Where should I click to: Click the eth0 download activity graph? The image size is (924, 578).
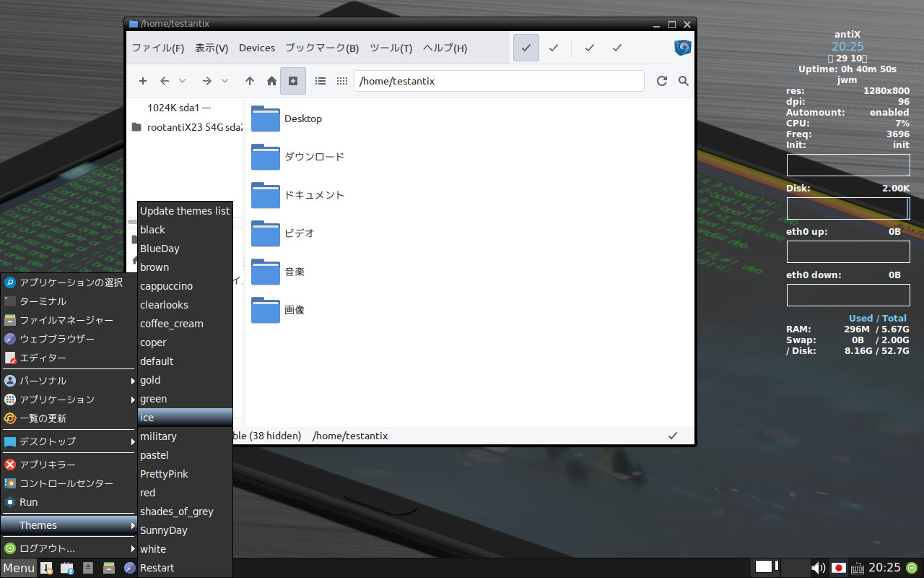(x=847, y=295)
